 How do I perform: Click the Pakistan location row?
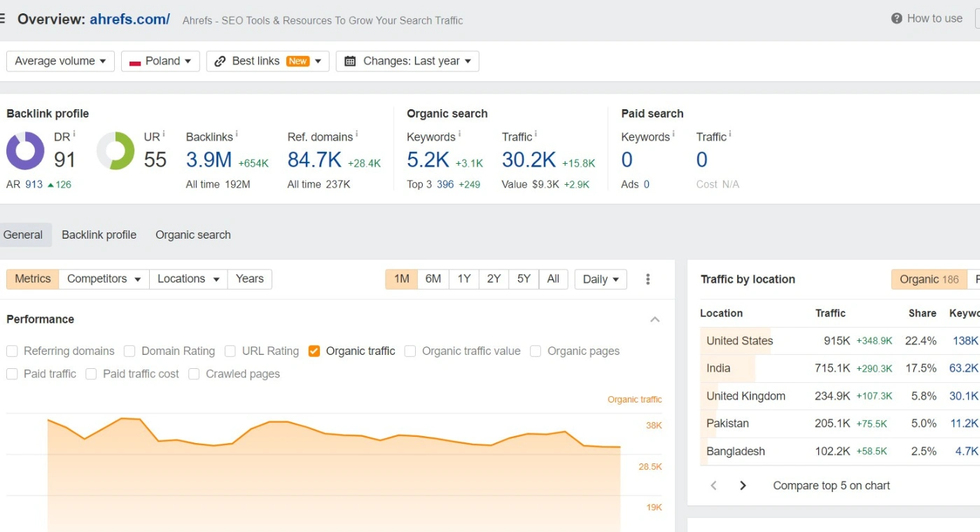tap(840, 423)
